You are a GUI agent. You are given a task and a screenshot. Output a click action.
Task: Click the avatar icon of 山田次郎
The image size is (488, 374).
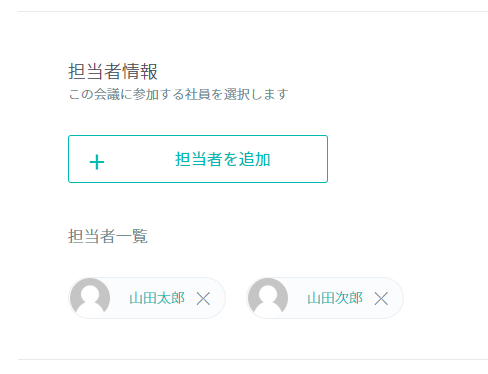[268, 298]
